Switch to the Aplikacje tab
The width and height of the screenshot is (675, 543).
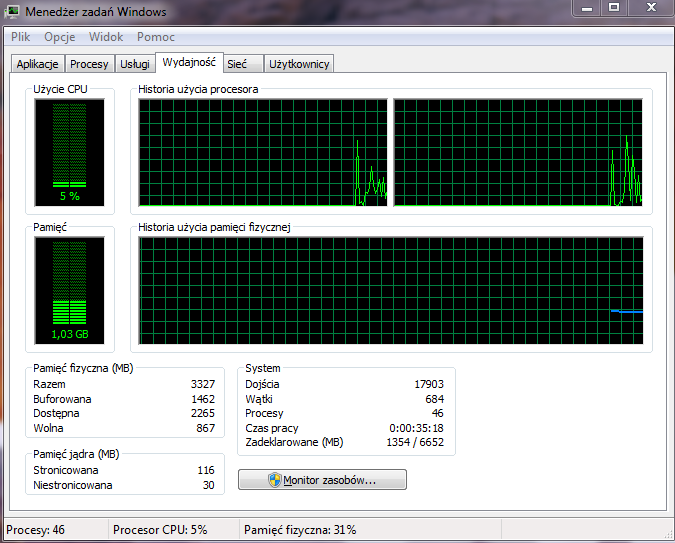coord(37,64)
